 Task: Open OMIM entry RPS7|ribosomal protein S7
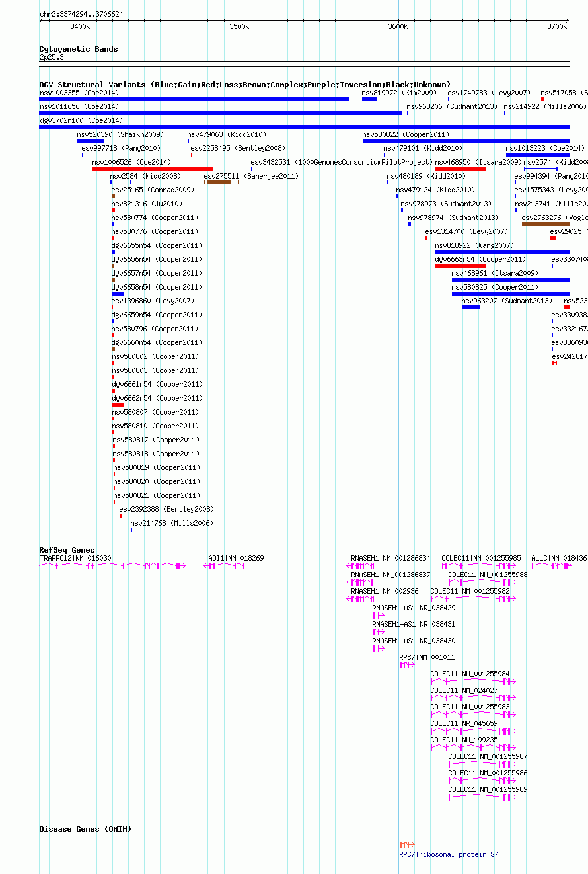[x=449, y=855]
